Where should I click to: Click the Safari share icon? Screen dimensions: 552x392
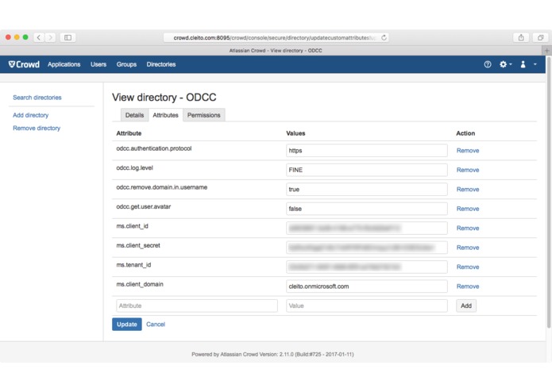click(x=521, y=37)
